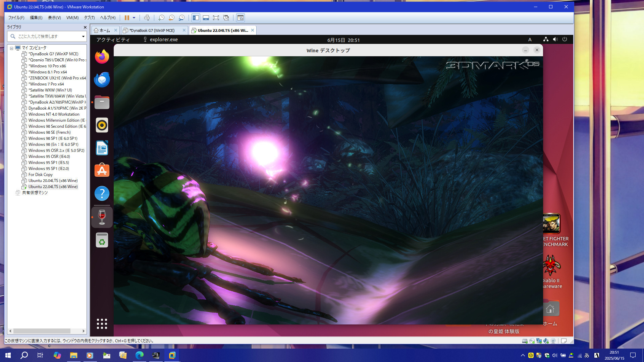The height and width of the screenshot is (362, 644).
Task: Open Ubuntu system menu via power icon
Action: 565,39
